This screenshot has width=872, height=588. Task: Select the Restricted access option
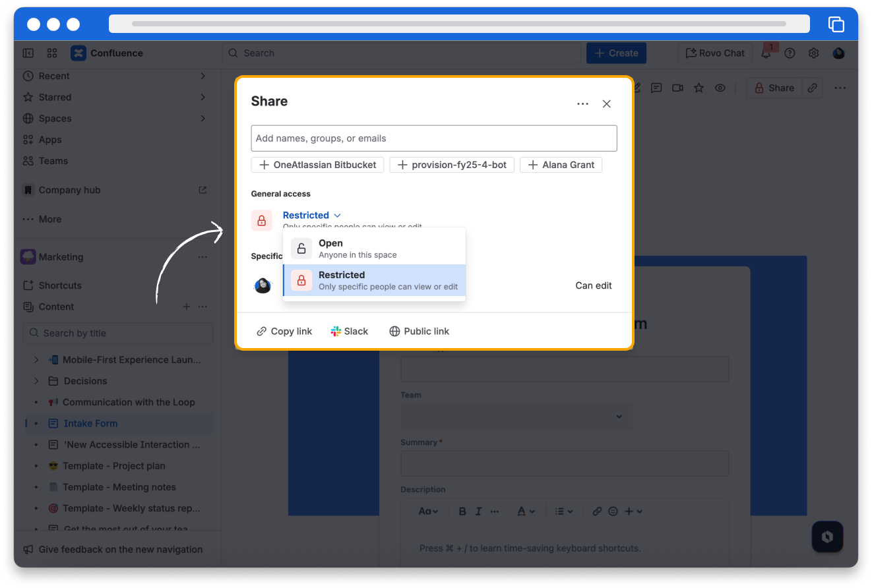tap(374, 280)
